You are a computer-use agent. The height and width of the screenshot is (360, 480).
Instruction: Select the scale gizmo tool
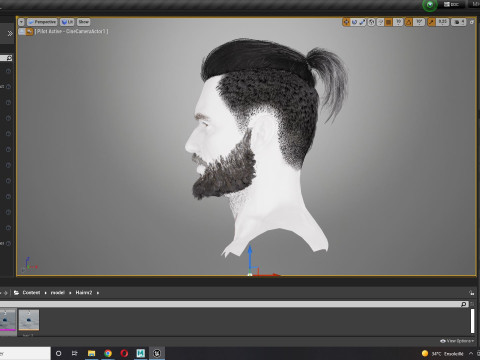(362, 22)
